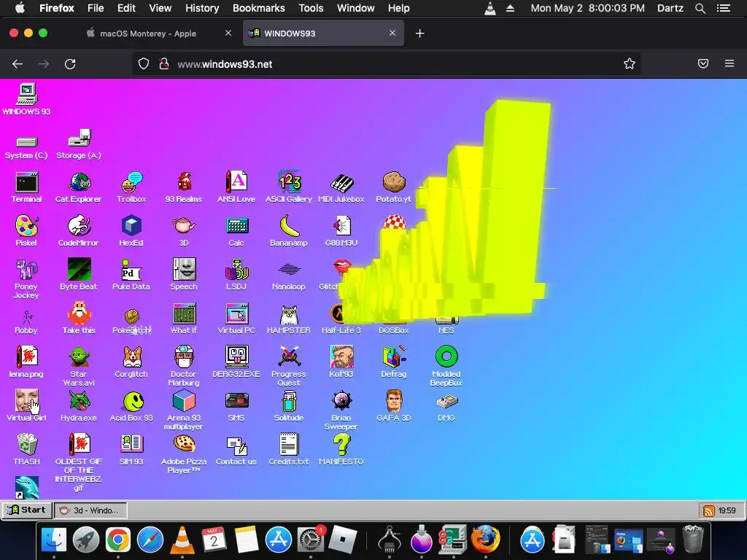Launch CodeMirror icon
The height and width of the screenshot is (560, 747).
pos(79,231)
